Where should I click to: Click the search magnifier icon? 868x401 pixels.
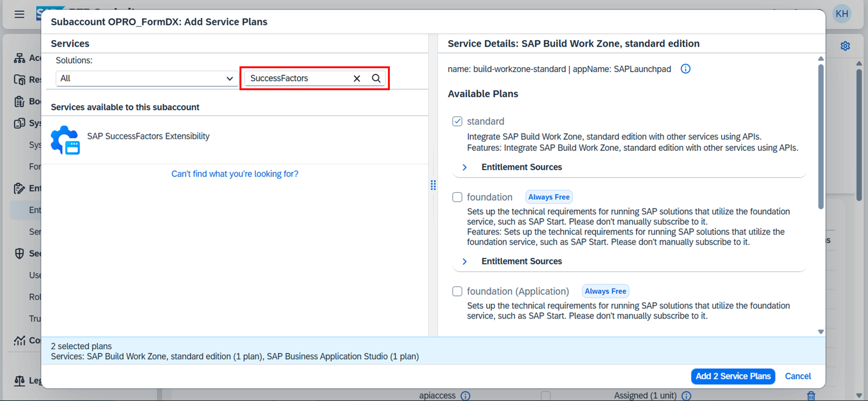point(376,79)
